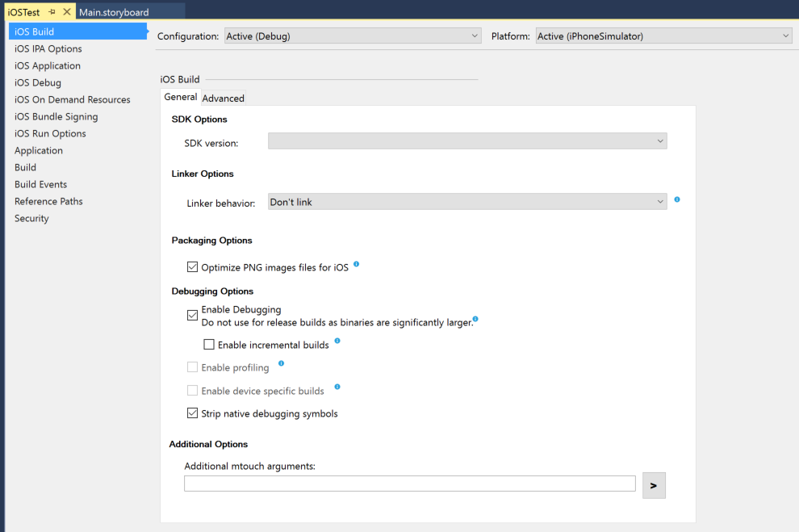
Task: Click the Additional mtouch arguments text field
Action: 409,484
